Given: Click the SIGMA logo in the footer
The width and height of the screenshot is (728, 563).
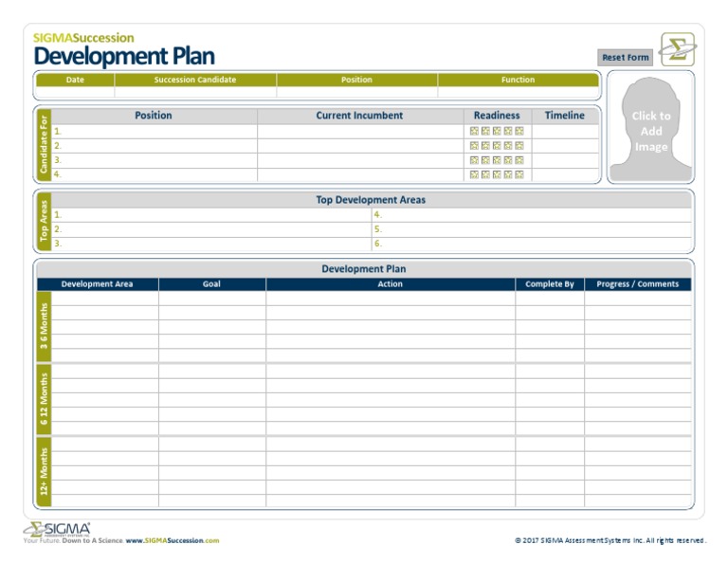Looking at the screenshot, I should click(57, 529).
